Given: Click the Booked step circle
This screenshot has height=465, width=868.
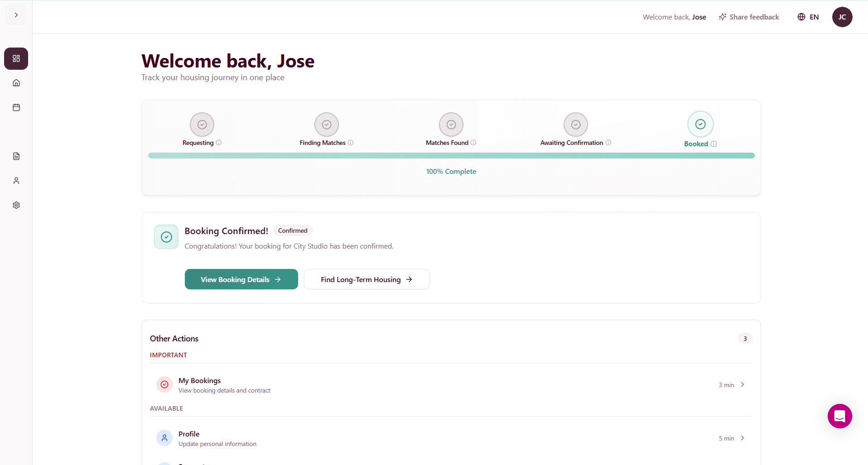Looking at the screenshot, I should coord(700,124).
